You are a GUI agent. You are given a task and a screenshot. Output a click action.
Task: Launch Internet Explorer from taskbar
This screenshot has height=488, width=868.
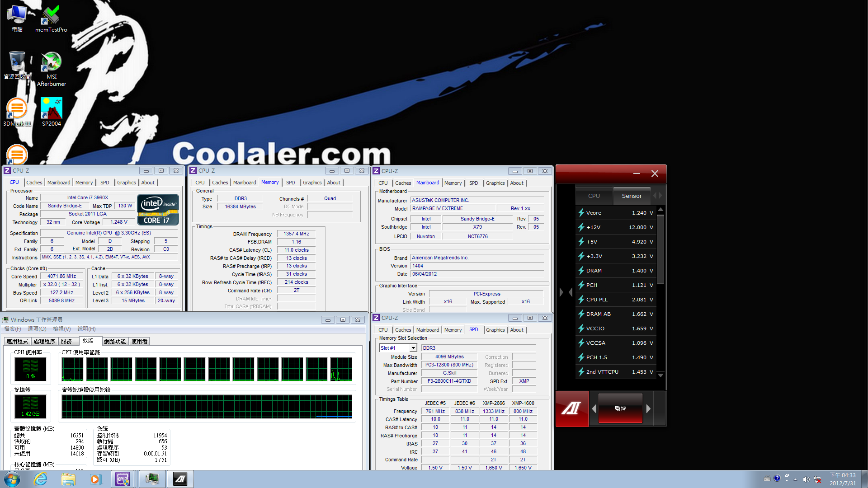[41, 479]
